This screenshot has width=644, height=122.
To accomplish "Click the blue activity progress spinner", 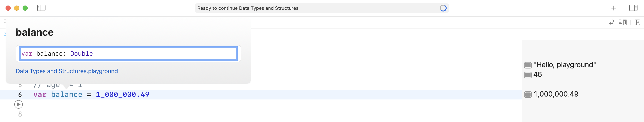I will point(443,8).
